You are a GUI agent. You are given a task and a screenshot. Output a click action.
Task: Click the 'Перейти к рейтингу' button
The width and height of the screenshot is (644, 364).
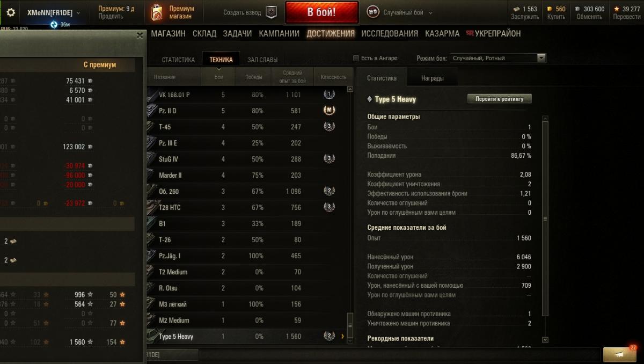pyautogui.click(x=500, y=99)
